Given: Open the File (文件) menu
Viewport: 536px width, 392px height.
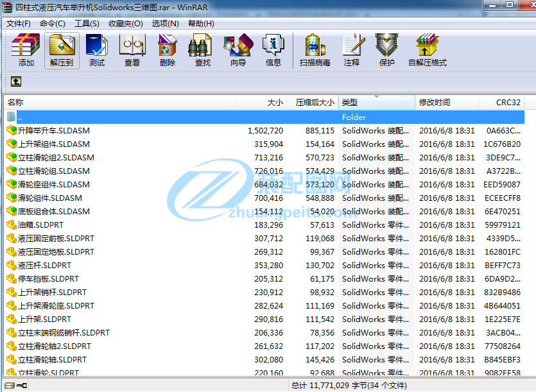Looking at the screenshot, I should point(19,24).
